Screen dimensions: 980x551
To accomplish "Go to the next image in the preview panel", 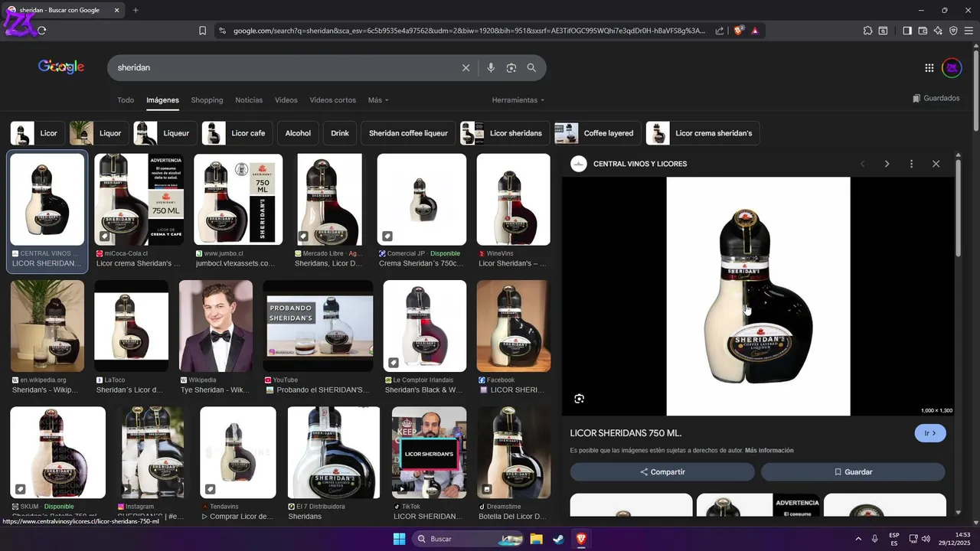I will pyautogui.click(x=887, y=164).
